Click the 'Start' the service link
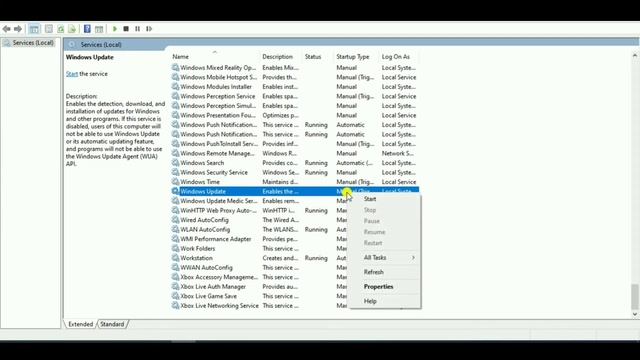 (x=72, y=74)
